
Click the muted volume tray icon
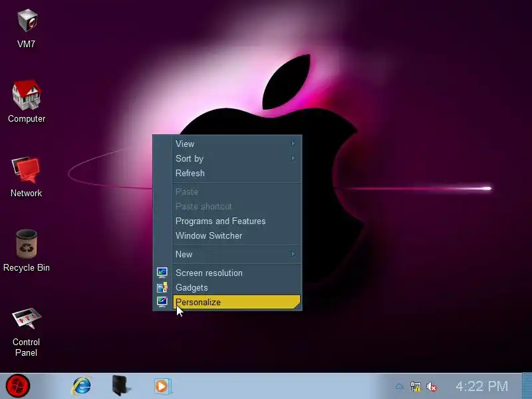432,386
